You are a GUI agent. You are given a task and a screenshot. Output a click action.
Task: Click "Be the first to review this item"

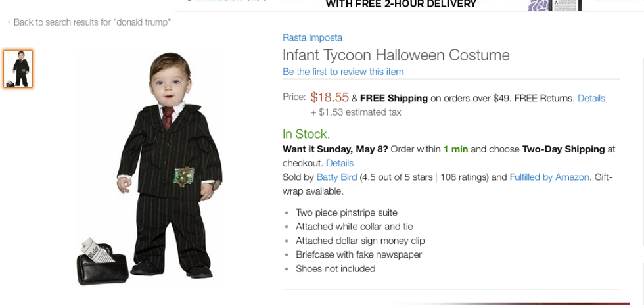(343, 72)
